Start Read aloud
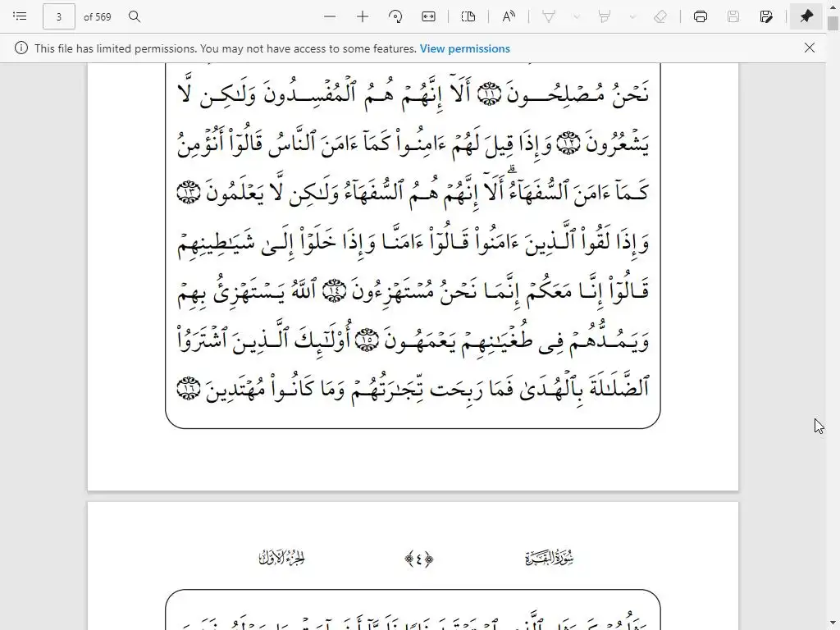840x630 pixels. coord(509,16)
